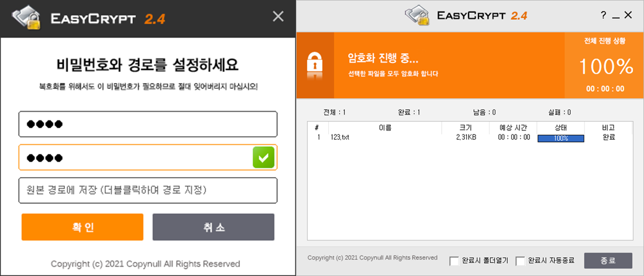Click the 남음 : 0 counter
The height and width of the screenshot is (276, 644).
click(484, 112)
